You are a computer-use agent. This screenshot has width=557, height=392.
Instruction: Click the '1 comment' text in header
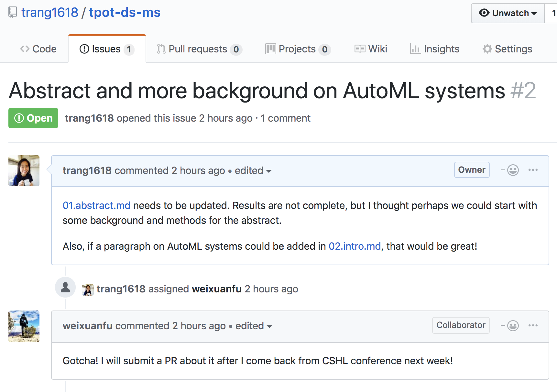coord(286,118)
